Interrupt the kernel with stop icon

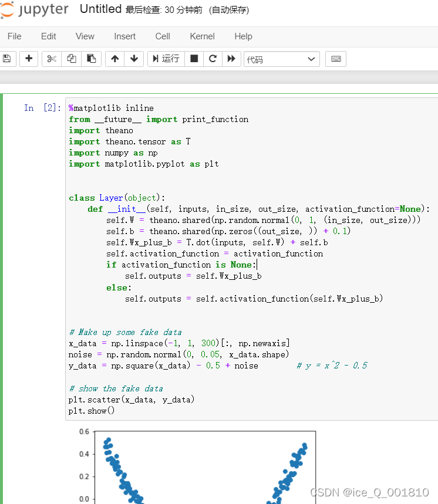tap(194, 59)
